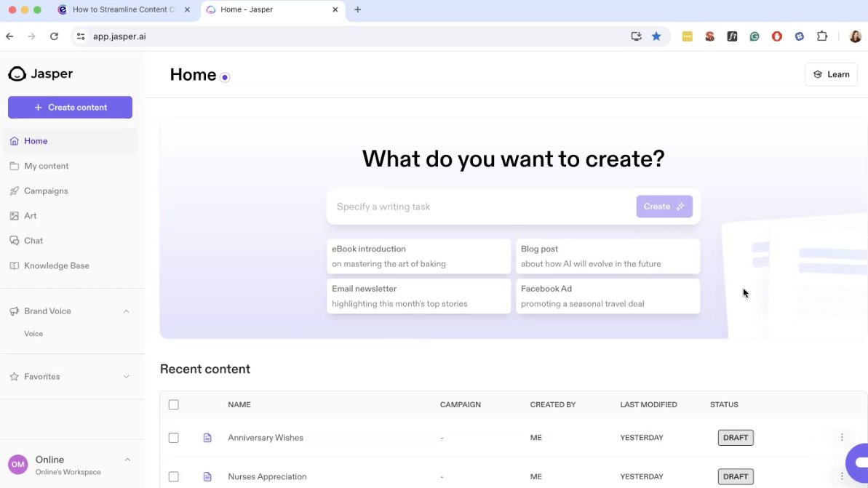
Task: Check the Anniversary Wishes row checkbox
Action: click(173, 438)
